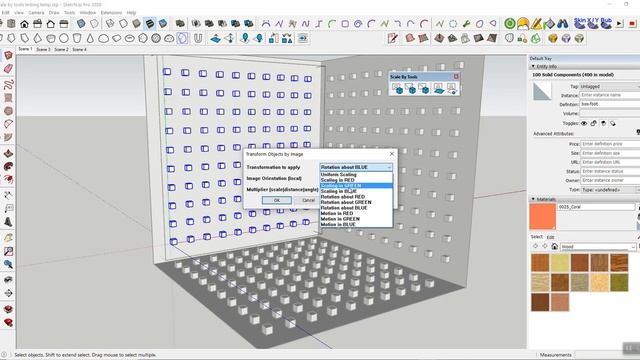Click Cancel in Transform Objects dialog
The width and height of the screenshot is (640, 360).
pos(308,200)
